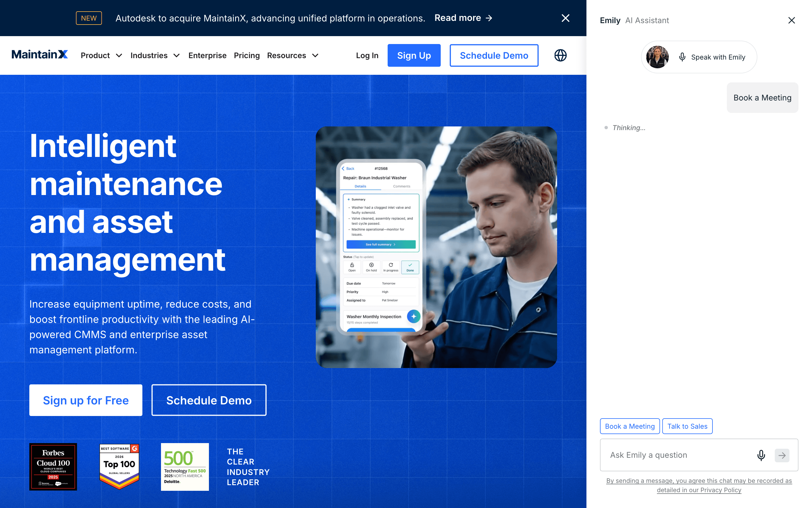Open the Read more announcement link
Viewport: 812px width, 508px height.
tap(464, 18)
